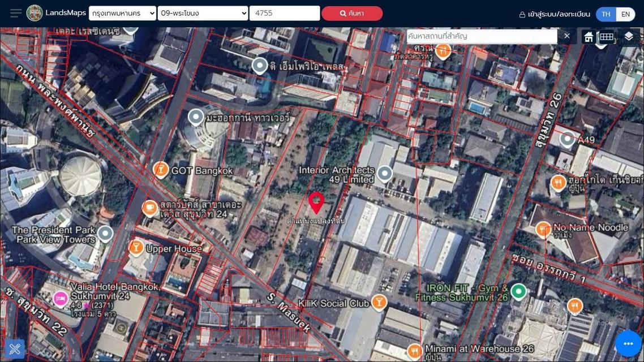The width and height of the screenshot is (644, 362).
Task: Click the parcel number input containing 4755
Action: pyautogui.click(x=284, y=12)
